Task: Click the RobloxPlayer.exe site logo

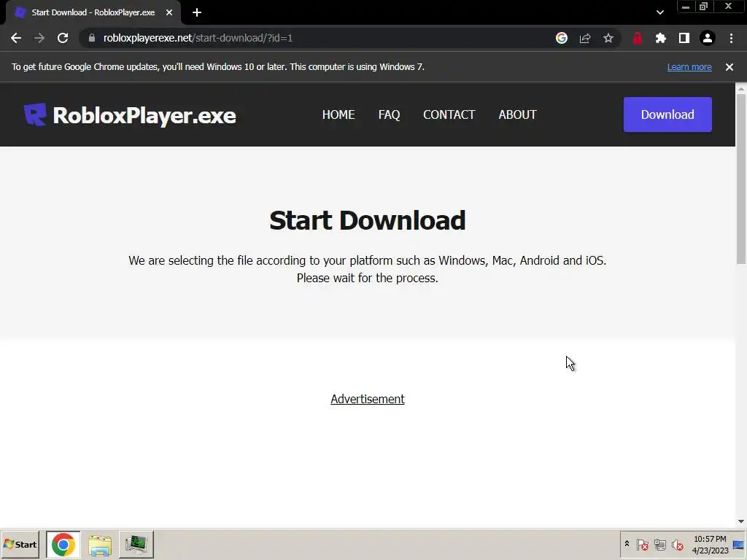Action: point(130,114)
